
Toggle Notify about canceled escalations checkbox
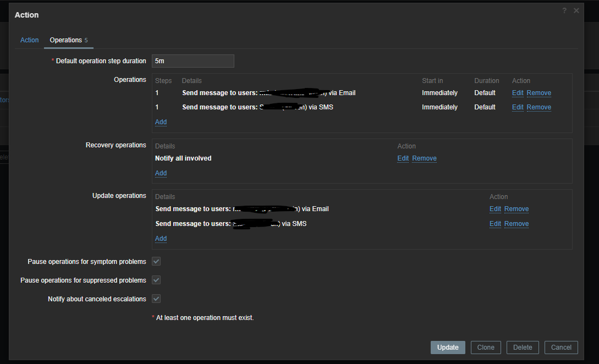[x=156, y=299]
